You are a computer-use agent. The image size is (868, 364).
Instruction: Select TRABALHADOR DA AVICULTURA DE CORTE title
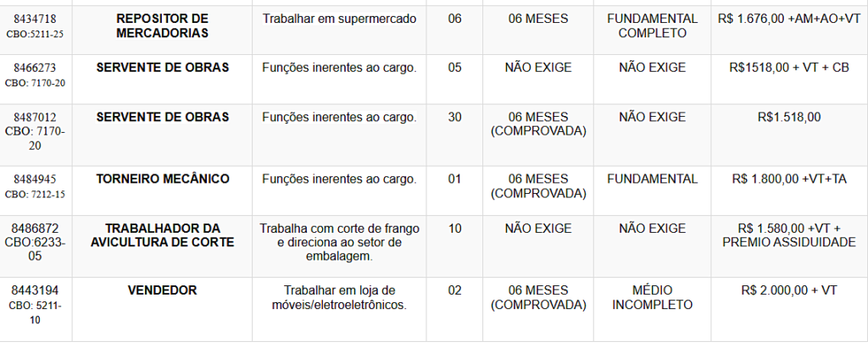[162, 235]
